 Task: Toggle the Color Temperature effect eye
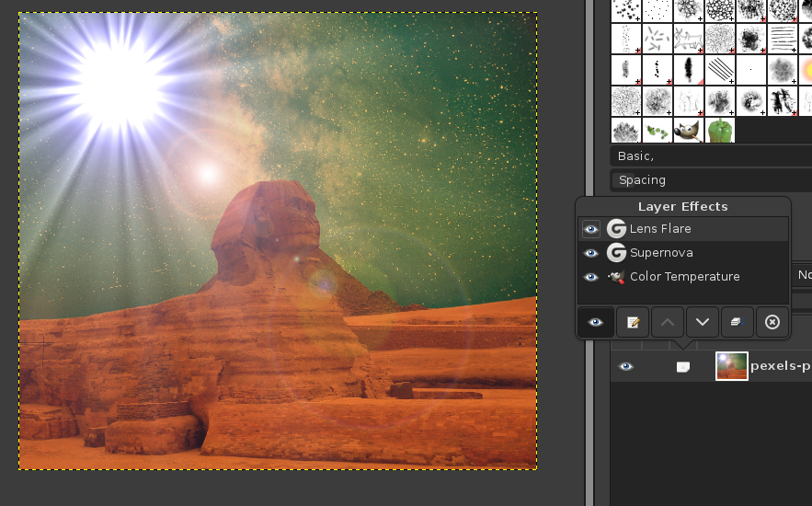pyautogui.click(x=591, y=277)
